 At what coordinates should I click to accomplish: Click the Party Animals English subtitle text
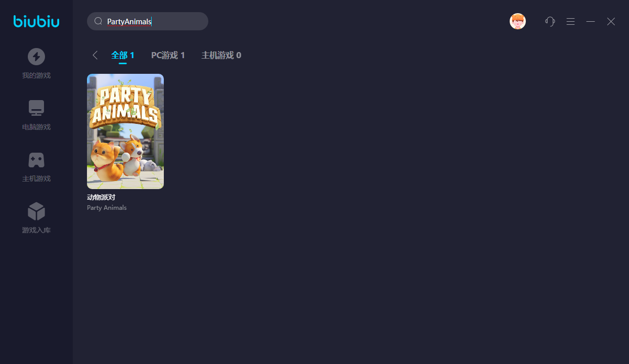(x=107, y=208)
